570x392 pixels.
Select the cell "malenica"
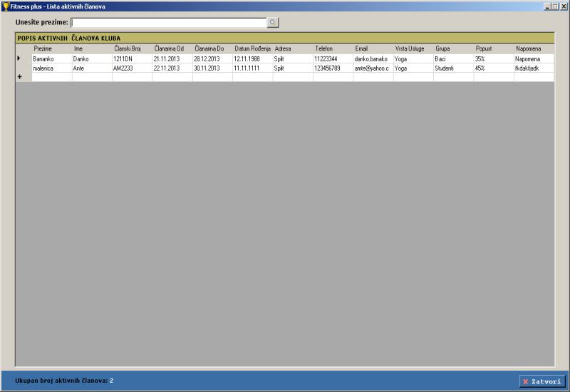52,68
